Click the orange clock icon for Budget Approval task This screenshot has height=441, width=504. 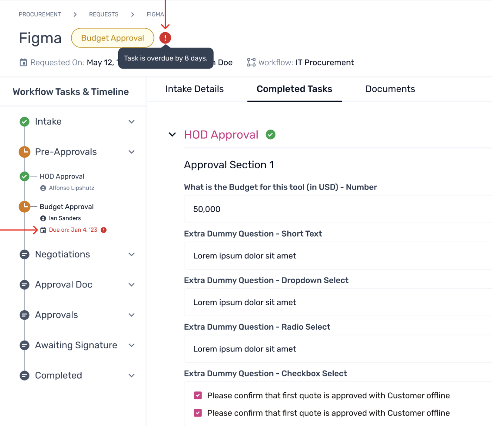coord(24,207)
